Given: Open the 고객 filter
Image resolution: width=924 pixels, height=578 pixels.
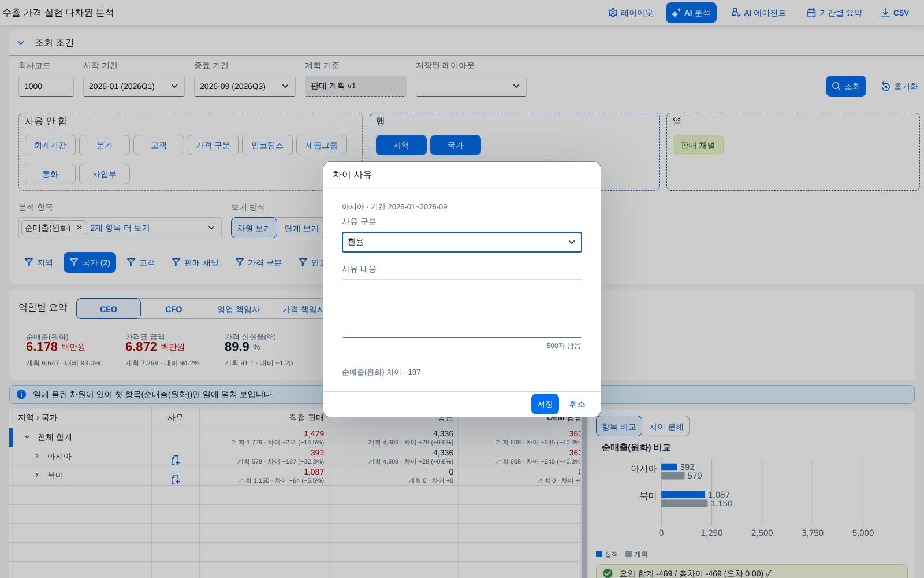Looking at the screenshot, I should (x=141, y=262).
